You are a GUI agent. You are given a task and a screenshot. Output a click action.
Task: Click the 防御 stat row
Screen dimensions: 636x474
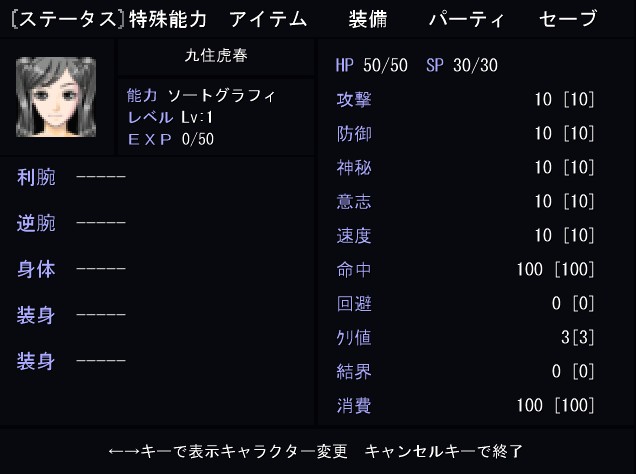(465, 133)
